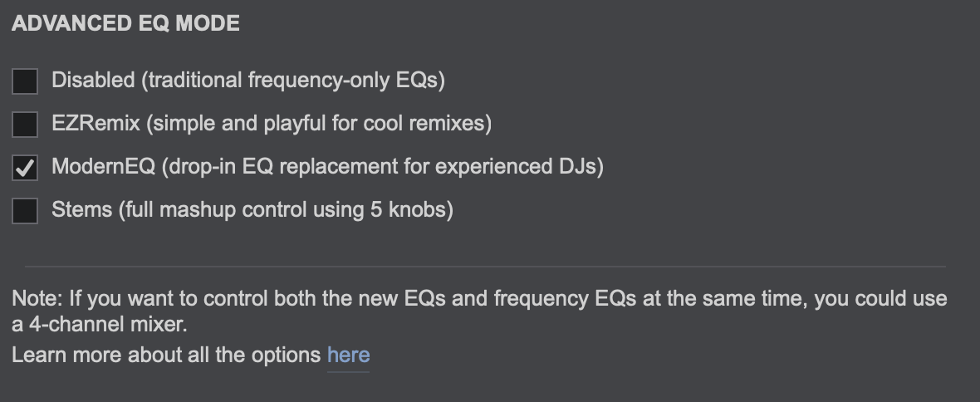Image resolution: width=980 pixels, height=402 pixels.
Task: Click 'Learn more about all the options' text
Action: 166,355
